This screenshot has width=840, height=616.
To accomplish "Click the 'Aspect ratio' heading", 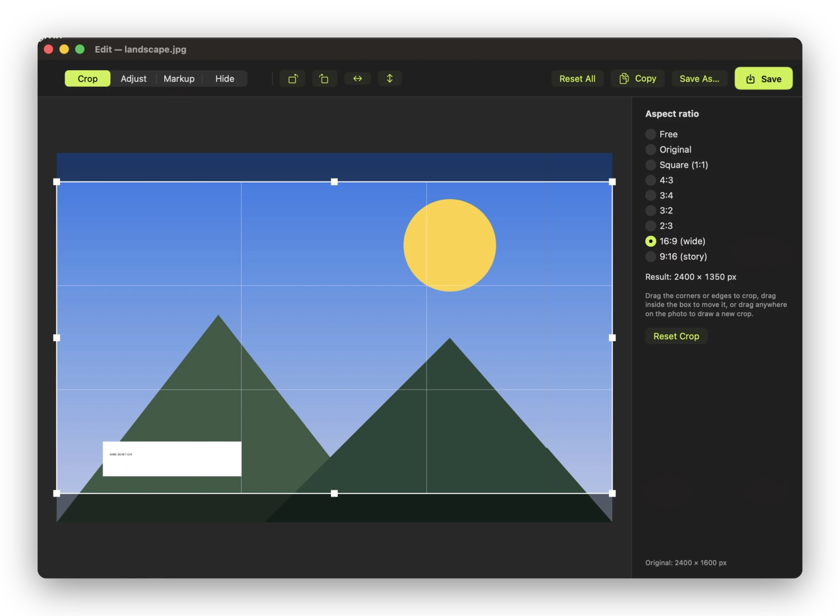I will (672, 114).
